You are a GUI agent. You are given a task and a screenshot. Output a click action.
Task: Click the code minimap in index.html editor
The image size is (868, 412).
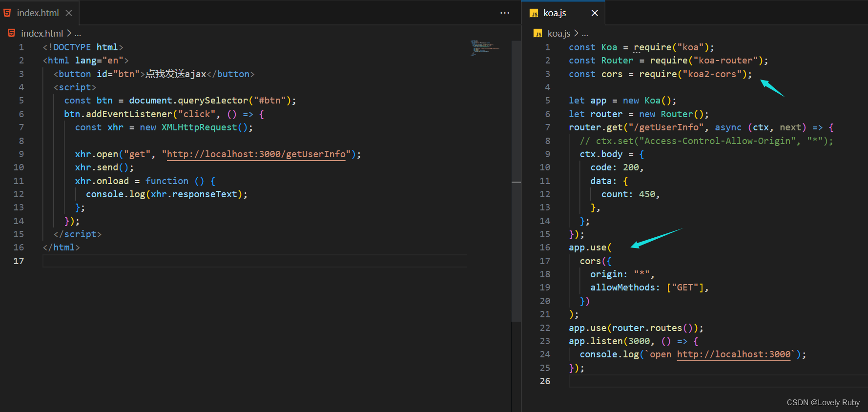[x=484, y=48]
